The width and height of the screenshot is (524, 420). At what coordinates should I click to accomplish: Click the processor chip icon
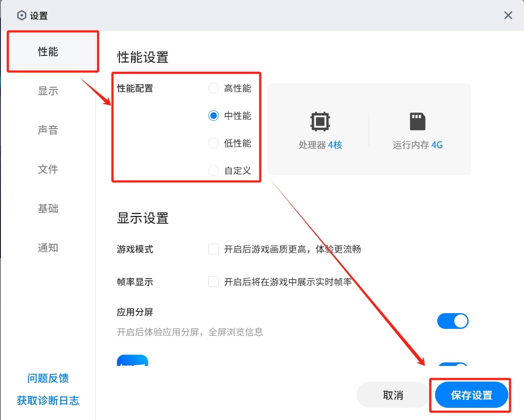click(x=320, y=121)
